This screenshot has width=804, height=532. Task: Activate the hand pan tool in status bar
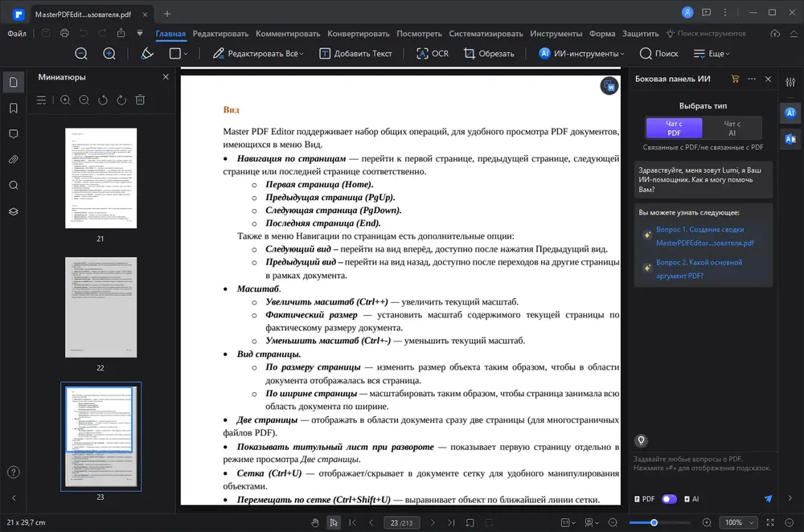315,522
